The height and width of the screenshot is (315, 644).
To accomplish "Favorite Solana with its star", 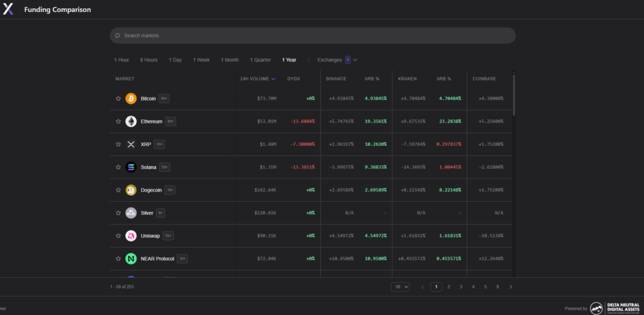I will point(118,167).
